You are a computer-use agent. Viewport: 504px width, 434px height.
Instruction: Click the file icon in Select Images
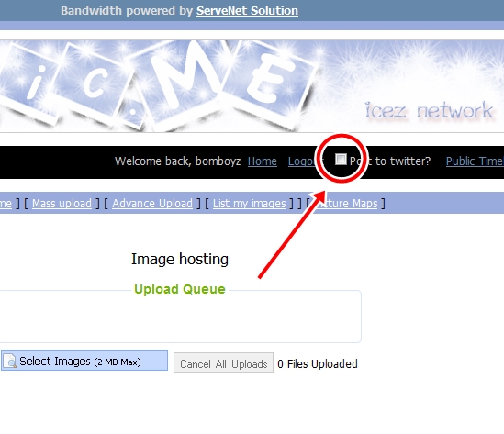point(10,361)
